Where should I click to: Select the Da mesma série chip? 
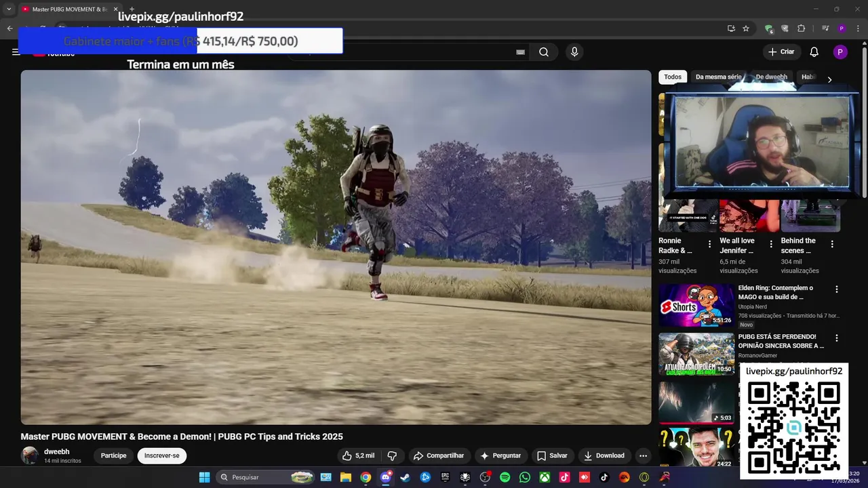pyautogui.click(x=718, y=77)
